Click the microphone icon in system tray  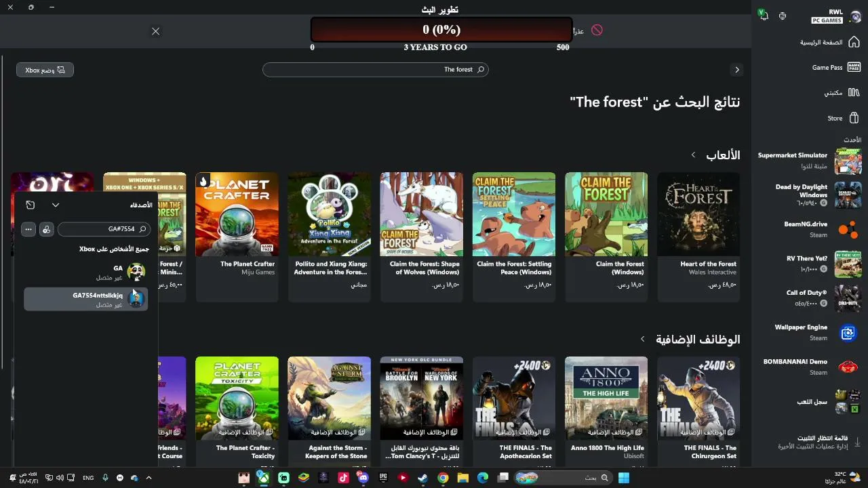pyautogui.click(x=106, y=478)
